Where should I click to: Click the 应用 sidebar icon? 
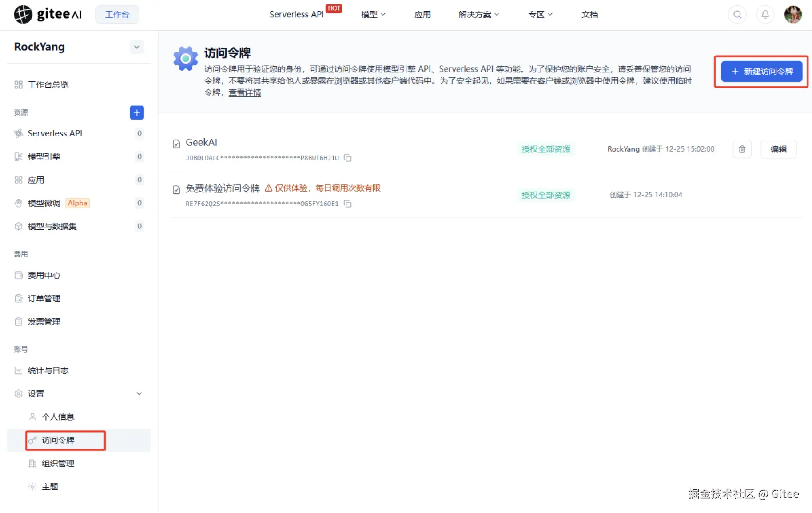click(18, 180)
